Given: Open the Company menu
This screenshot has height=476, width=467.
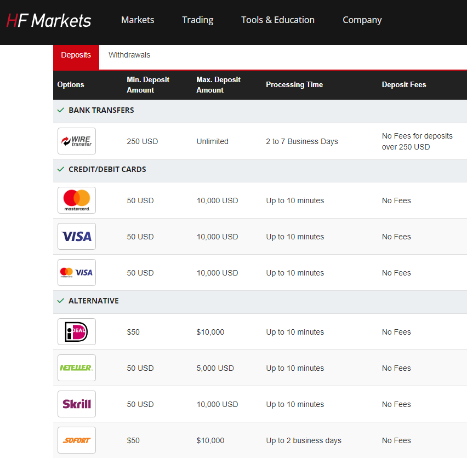Looking at the screenshot, I should pyautogui.click(x=362, y=20).
